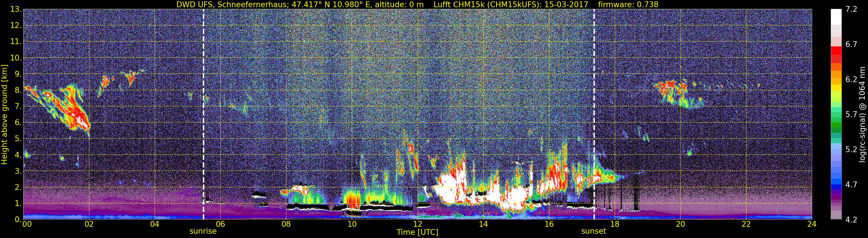
Task: Click the time axis tick label '22'
Action: [x=746, y=224]
